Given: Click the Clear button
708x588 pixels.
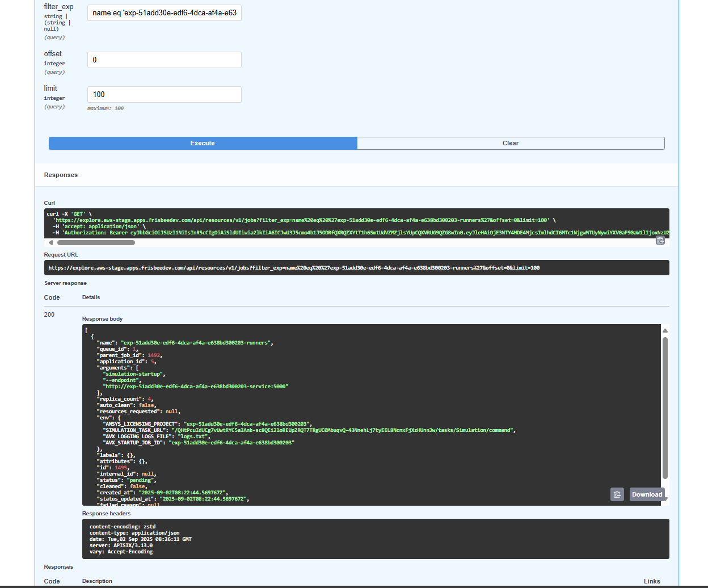Looking at the screenshot, I should pos(511,143).
